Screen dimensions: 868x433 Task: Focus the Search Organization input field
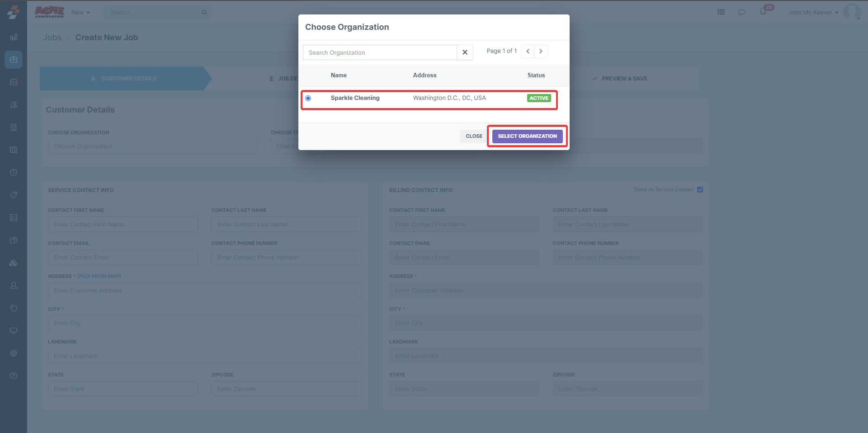point(380,52)
